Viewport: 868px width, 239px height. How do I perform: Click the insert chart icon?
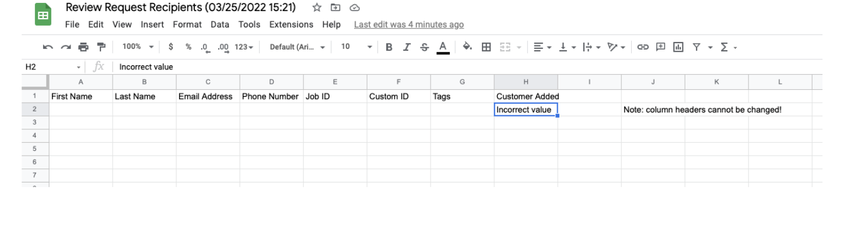pos(678,47)
